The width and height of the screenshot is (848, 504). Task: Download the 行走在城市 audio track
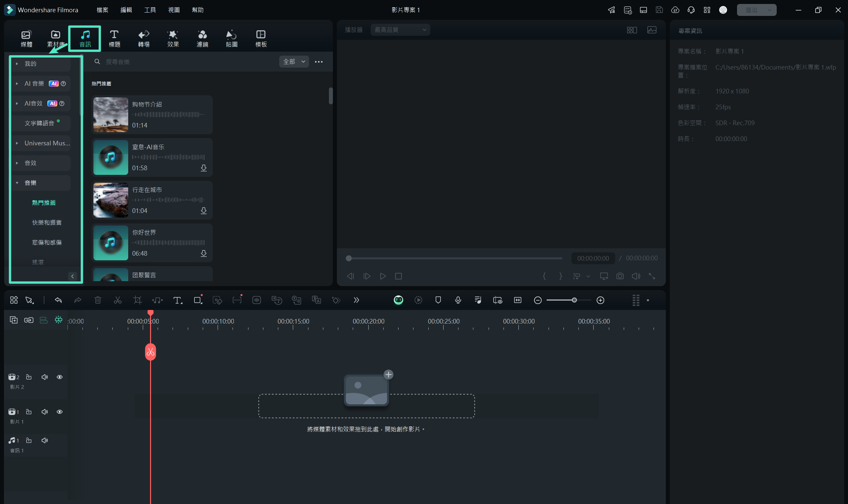[203, 211]
